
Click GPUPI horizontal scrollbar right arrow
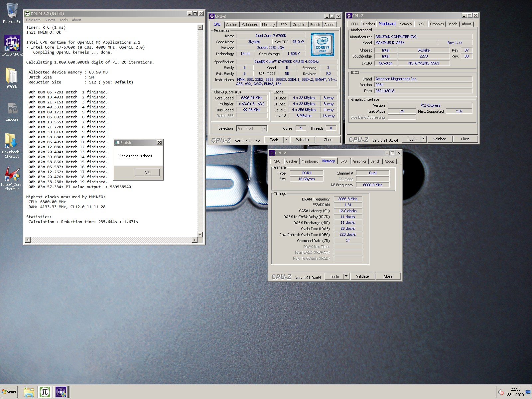(x=195, y=240)
